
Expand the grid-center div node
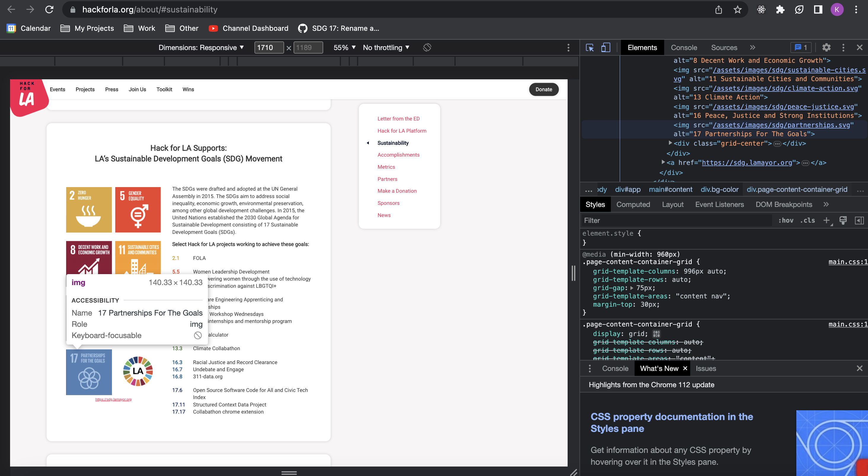(670, 143)
